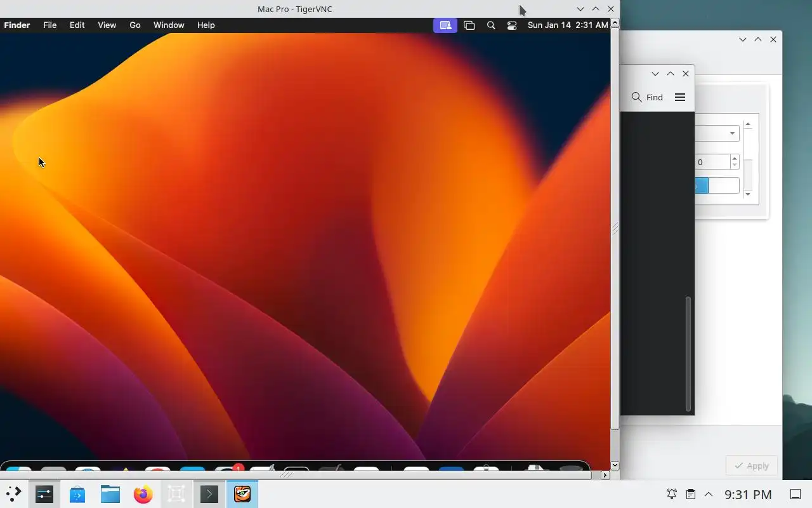Expand the combo box dropdown in settings dialog
The image size is (812, 508).
click(x=732, y=133)
